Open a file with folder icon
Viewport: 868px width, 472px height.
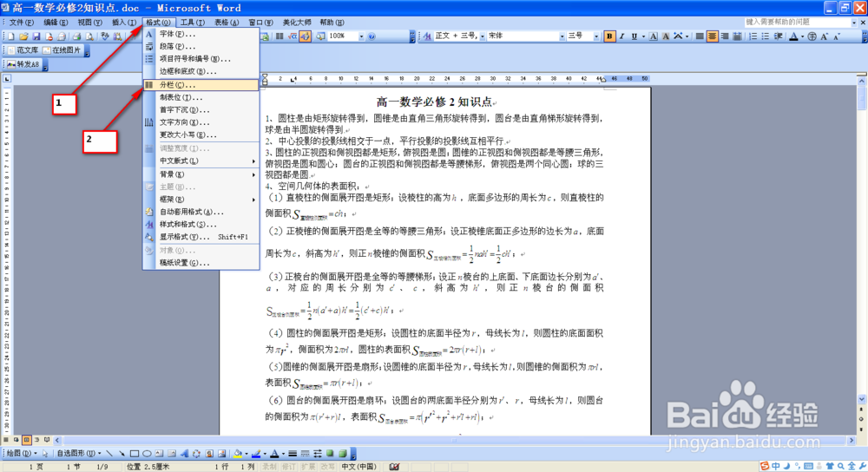(x=23, y=36)
